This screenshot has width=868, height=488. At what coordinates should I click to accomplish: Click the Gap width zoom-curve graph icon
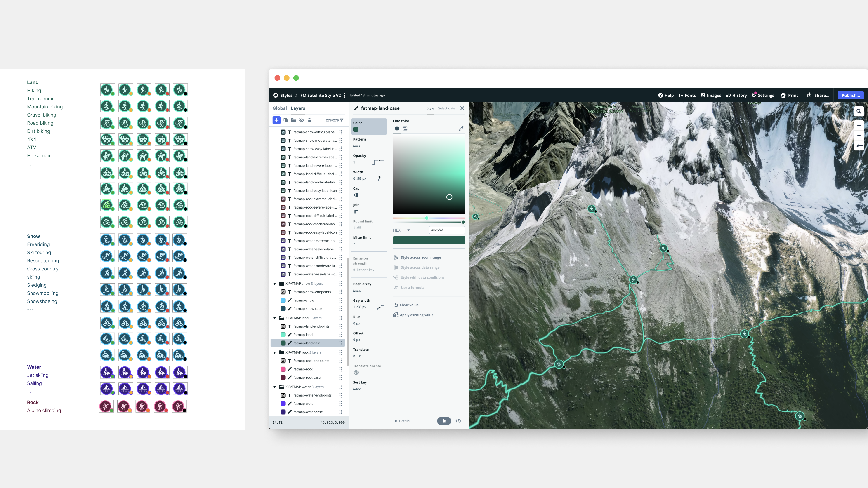click(378, 307)
